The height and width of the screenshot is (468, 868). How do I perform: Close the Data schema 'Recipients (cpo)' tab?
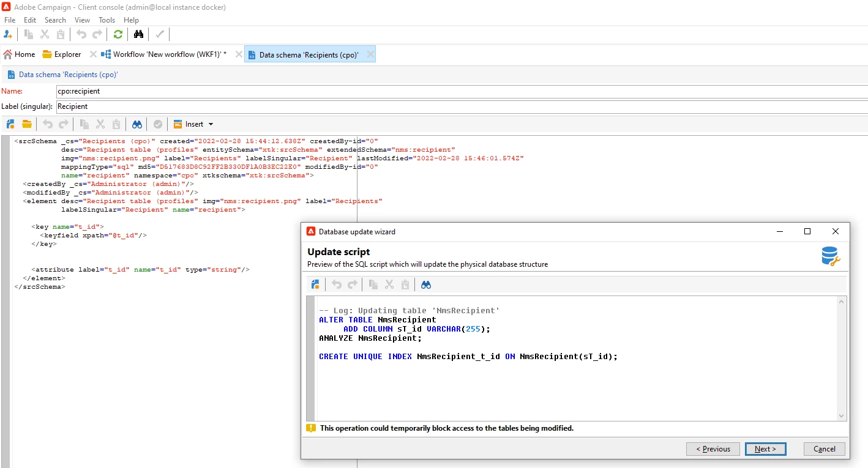click(x=370, y=54)
